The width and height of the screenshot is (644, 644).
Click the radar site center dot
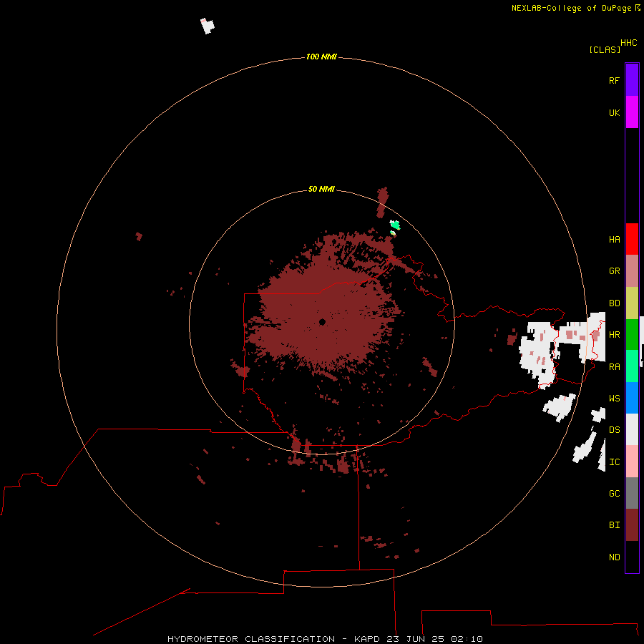322,322
